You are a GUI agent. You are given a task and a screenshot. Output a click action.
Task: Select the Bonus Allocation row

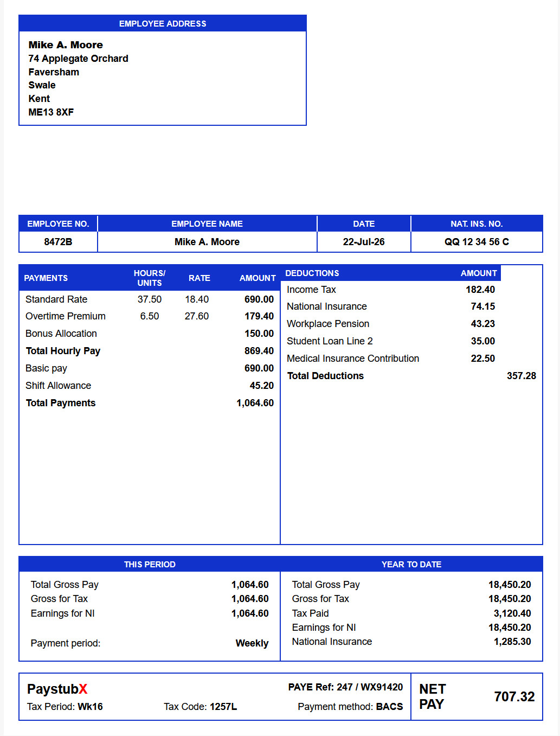tap(150, 334)
